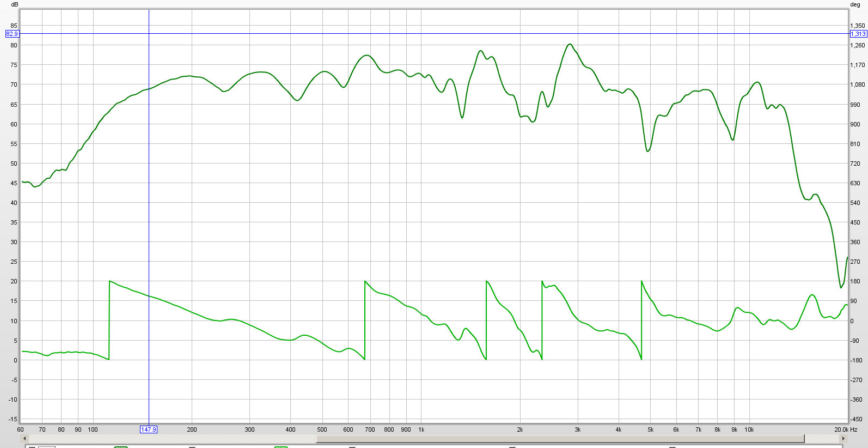
Task: Click the 100 tick on frequency axis
Action: tap(93, 429)
